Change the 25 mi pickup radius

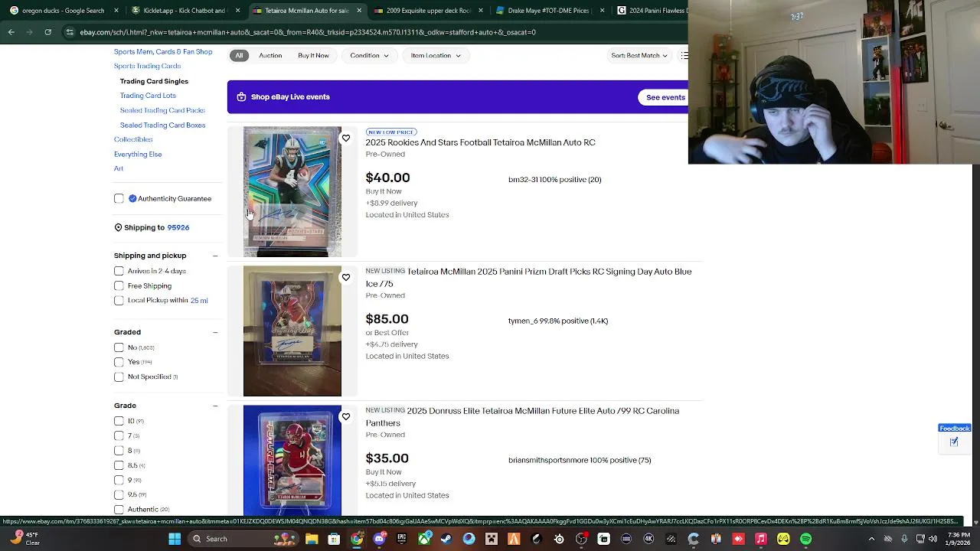click(x=199, y=301)
